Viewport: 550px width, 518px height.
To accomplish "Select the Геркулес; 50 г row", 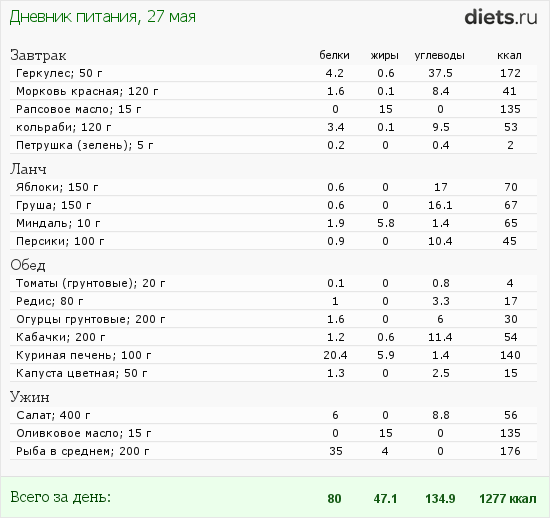I will coord(273,73).
